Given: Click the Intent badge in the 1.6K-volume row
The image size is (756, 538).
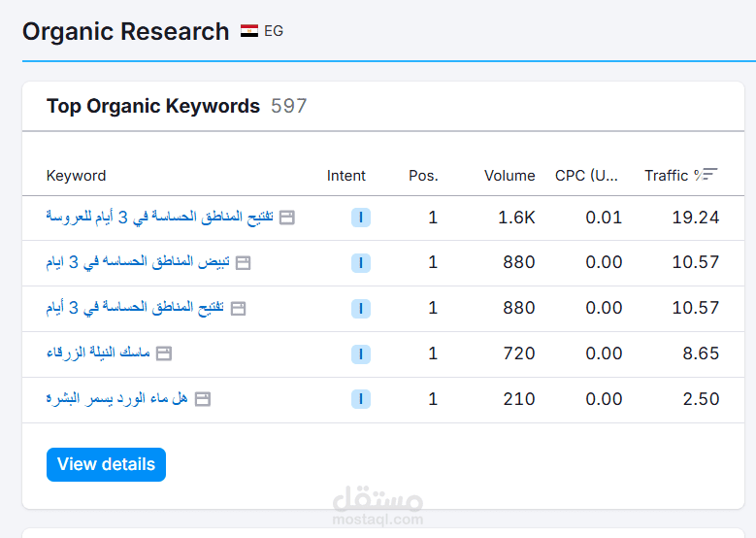Looking at the screenshot, I should pyautogui.click(x=360, y=218).
